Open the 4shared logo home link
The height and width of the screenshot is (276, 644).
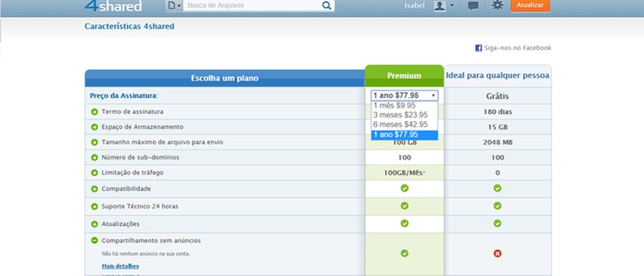point(113,5)
